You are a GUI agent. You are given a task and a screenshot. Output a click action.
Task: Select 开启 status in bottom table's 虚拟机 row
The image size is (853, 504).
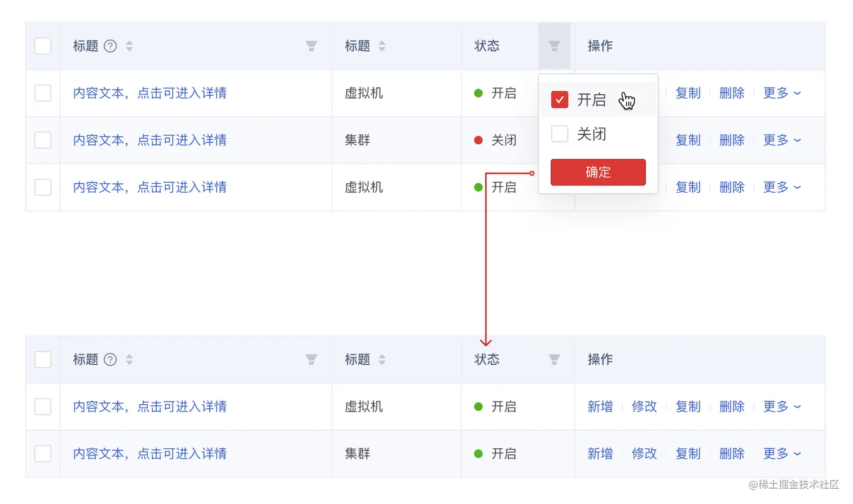click(x=495, y=406)
